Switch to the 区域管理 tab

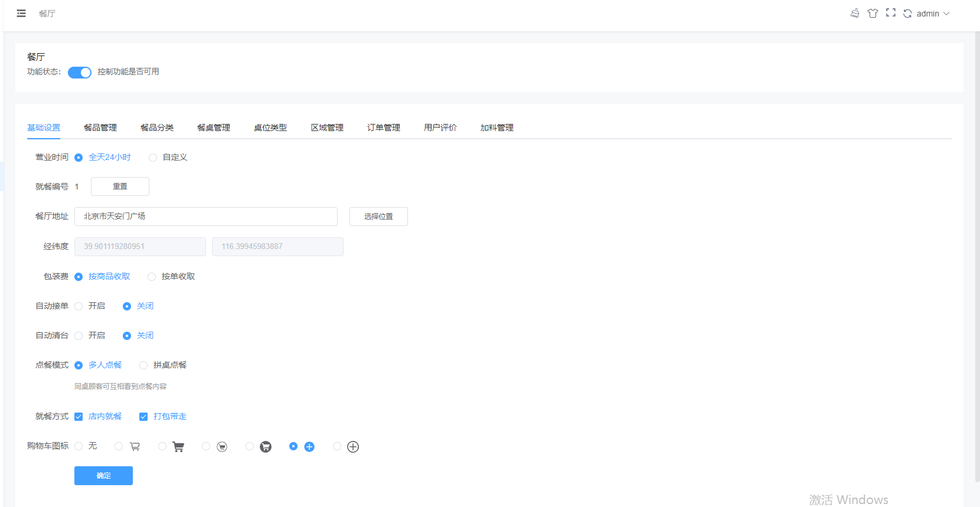click(327, 127)
